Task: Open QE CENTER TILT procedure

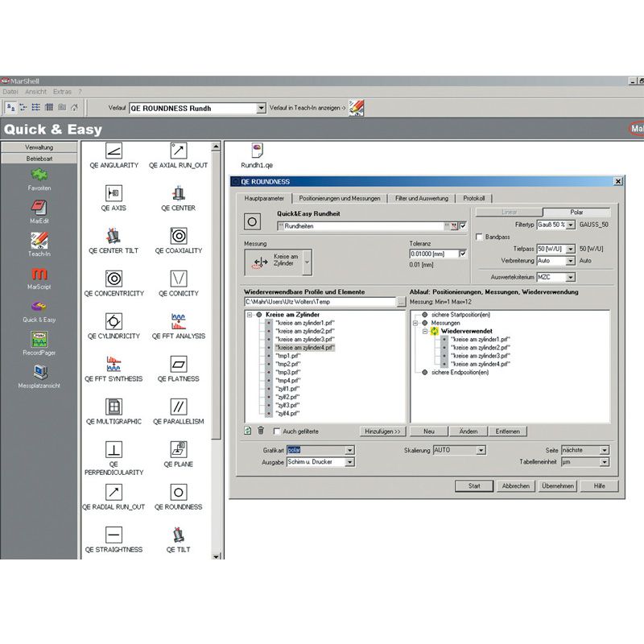Action: coord(114,236)
